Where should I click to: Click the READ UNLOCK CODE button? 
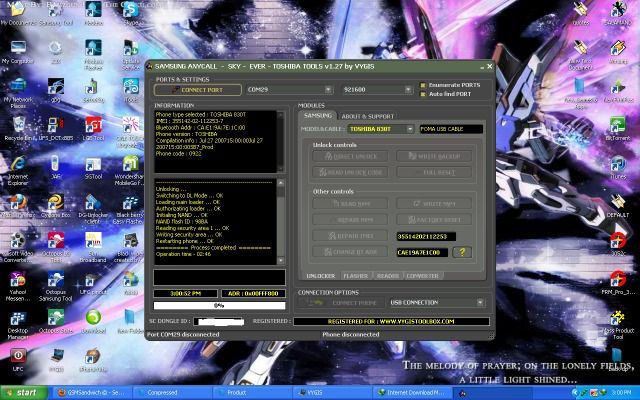350,172
